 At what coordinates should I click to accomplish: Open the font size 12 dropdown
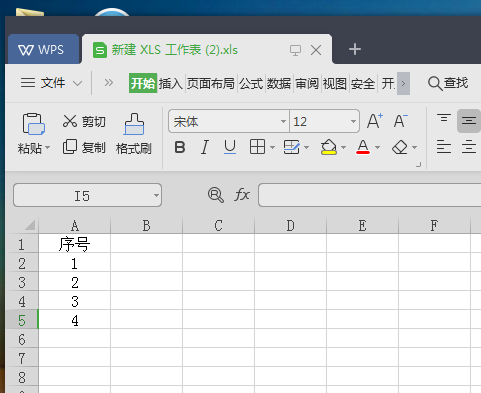pos(353,121)
